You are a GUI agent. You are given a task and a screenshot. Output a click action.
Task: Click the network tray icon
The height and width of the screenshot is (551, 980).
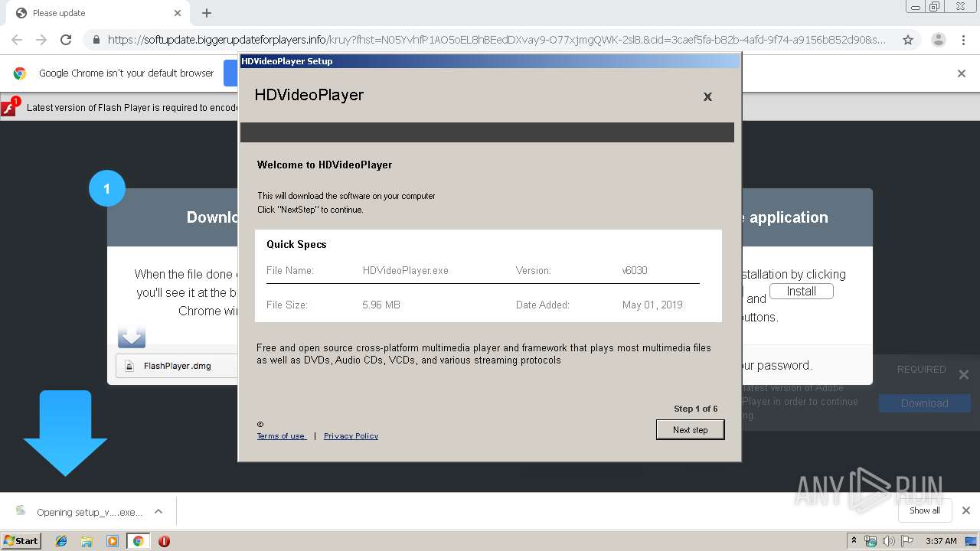pos(871,541)
